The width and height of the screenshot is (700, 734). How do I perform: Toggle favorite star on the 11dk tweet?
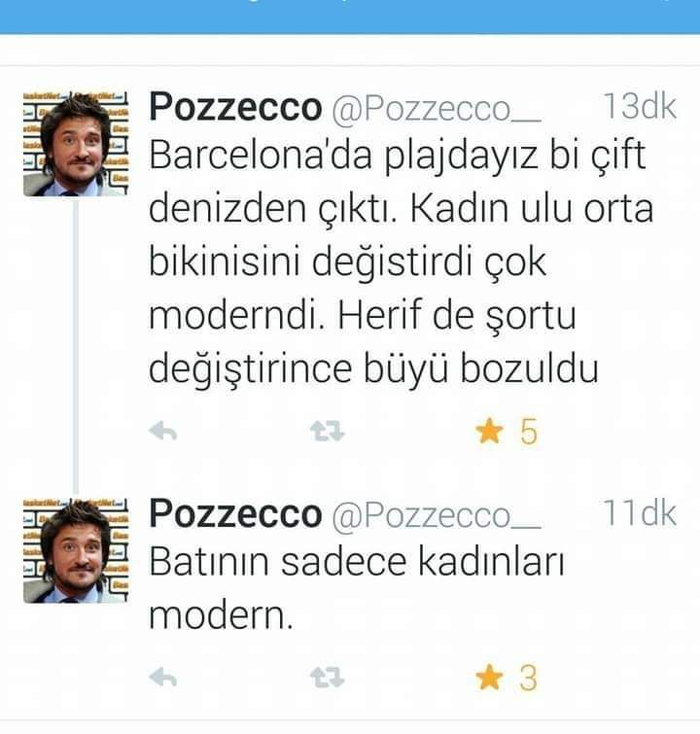coord(489,677)
